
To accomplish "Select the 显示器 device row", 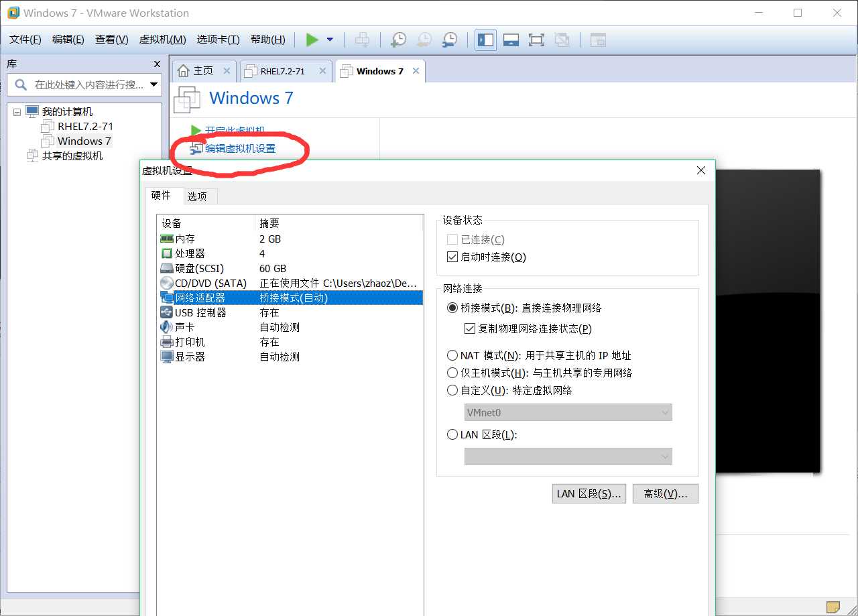I will click(x=290, y=357).
